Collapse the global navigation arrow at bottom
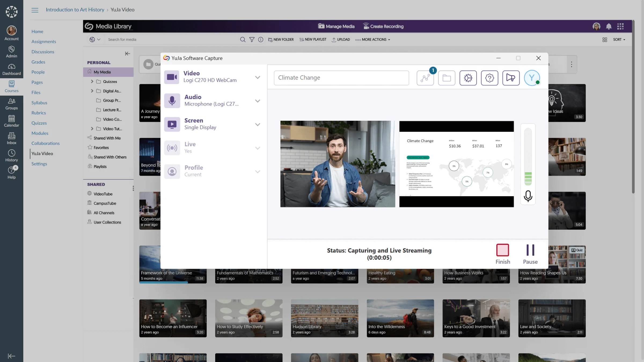The height and width of the screenshot is (362, 644). pos(12,356)
